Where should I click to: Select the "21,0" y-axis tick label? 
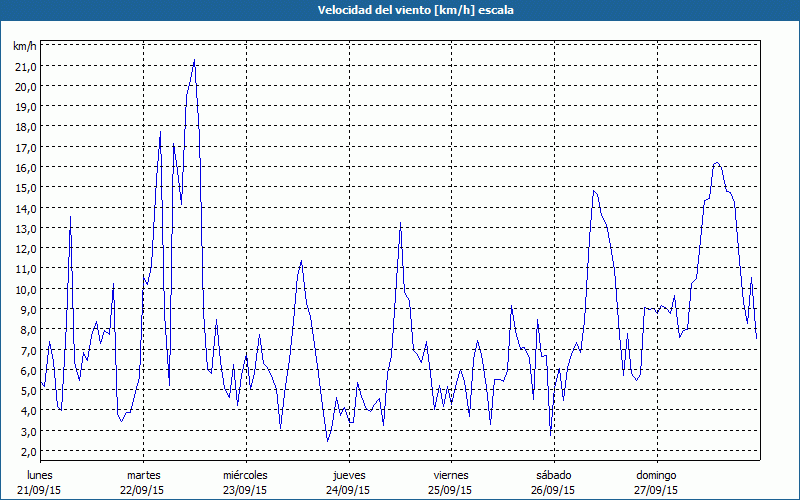pyautogui.click(x=25, y=66)
